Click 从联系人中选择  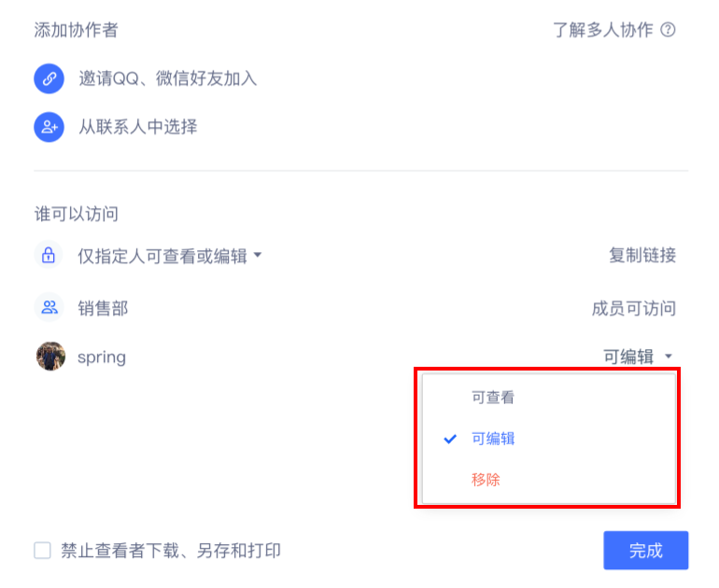click(138, 127)
